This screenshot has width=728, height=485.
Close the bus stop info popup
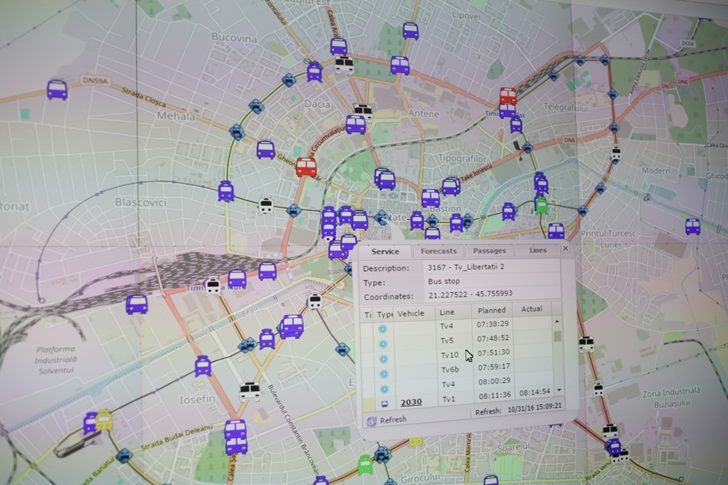pos(565,249)
